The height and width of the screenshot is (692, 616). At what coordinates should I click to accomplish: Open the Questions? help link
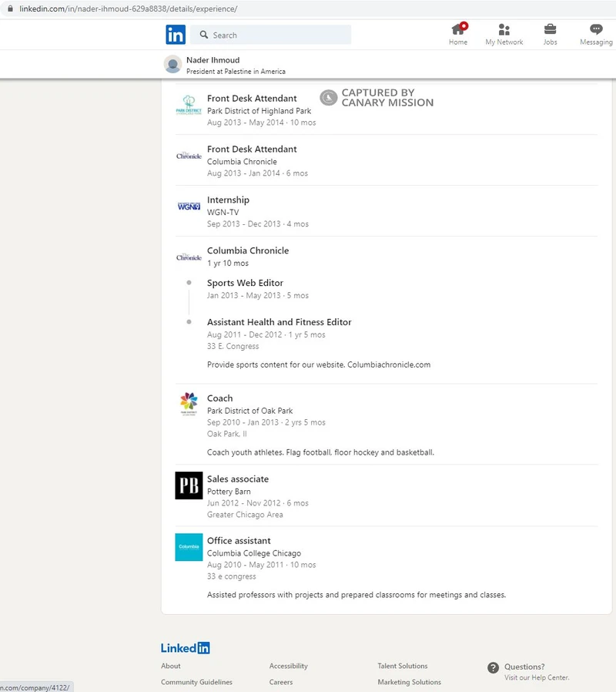(x=524, y=667)
